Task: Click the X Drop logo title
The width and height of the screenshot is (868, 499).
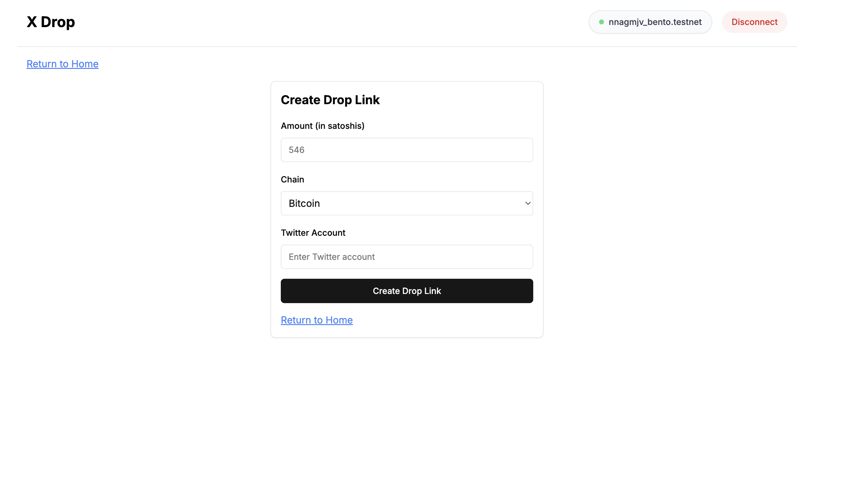Action: coord(51,22)
